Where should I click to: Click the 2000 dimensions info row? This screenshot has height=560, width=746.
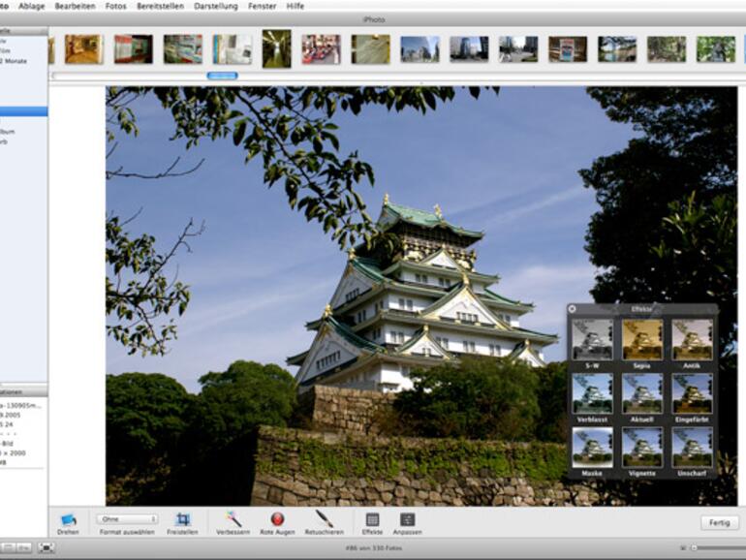(x=14, y=453)
